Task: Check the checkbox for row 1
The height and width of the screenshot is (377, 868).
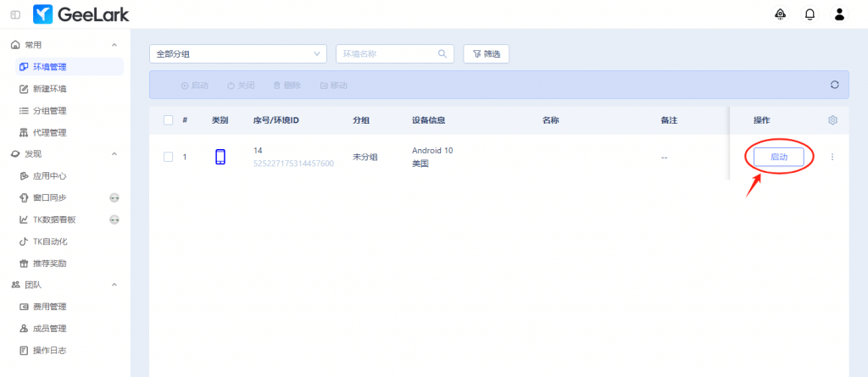Action: (168, 157)
